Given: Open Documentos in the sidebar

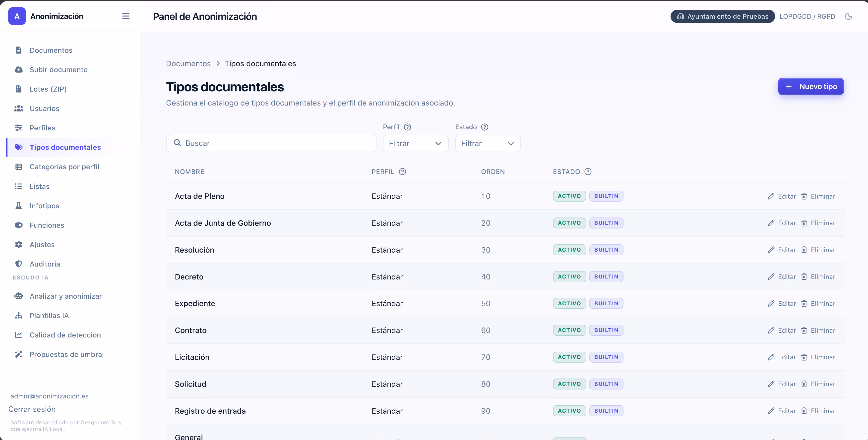Looking at the screenshot, I should pyautogui.click(x=51, y=50).
